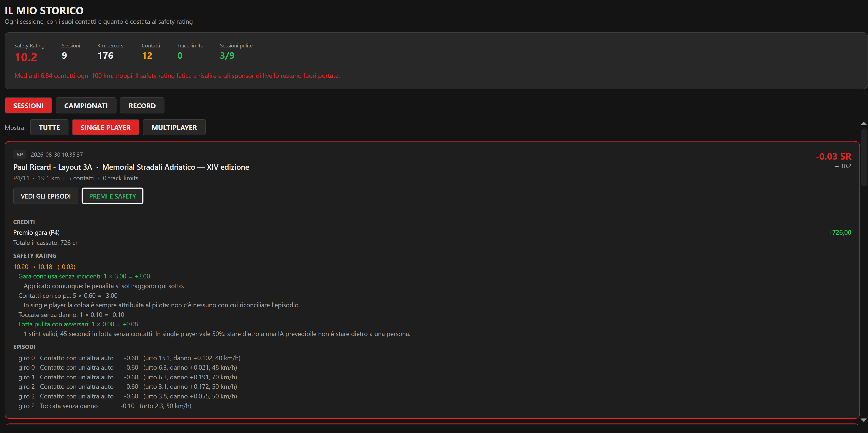Collapse the PREMI E SAFETY details

tap(113, 196)
